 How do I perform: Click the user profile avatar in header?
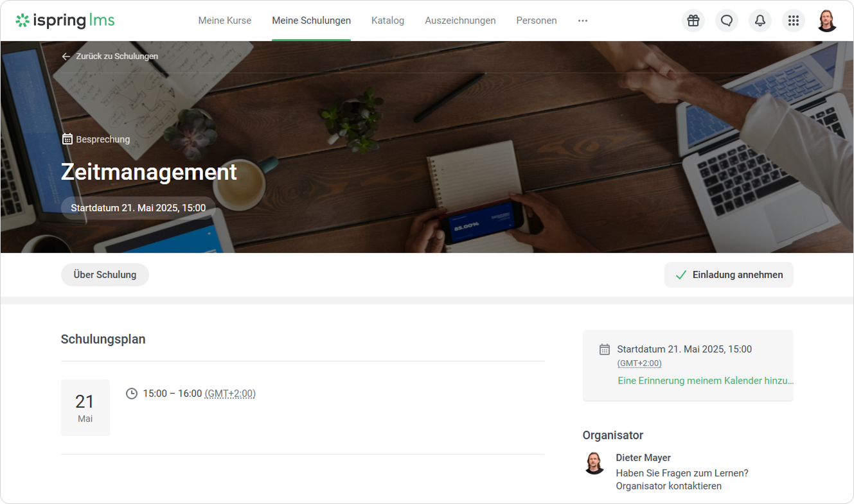point(827,21)
